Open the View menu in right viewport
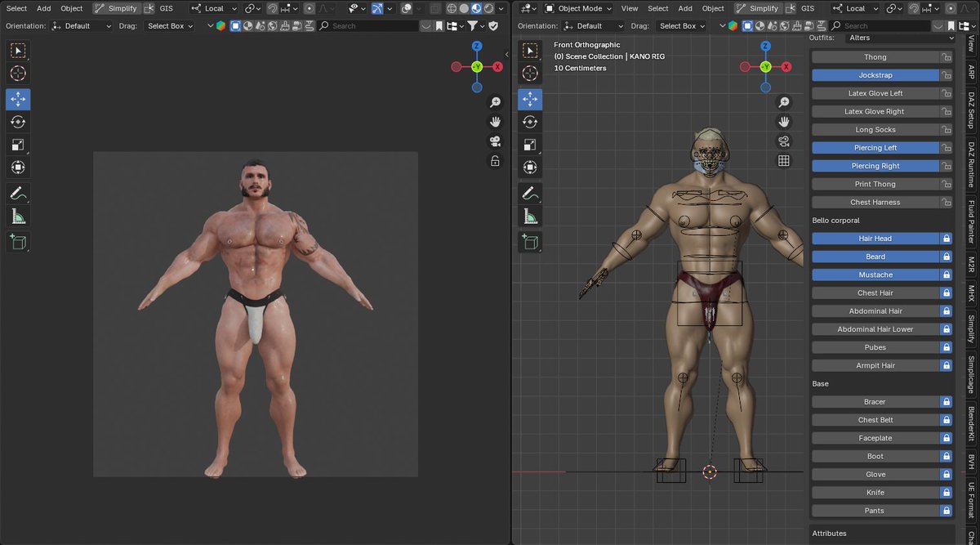Viewport: 980px width, 545px height. (630, 8)
